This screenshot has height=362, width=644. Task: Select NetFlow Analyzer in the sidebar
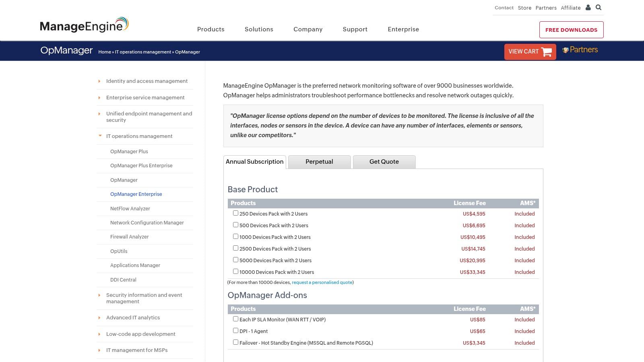(130, 208)
